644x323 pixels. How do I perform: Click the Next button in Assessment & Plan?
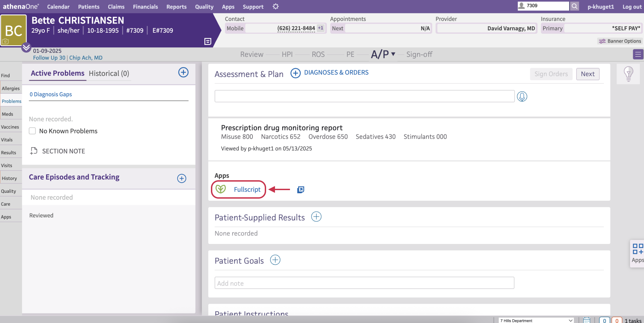(588, 74)
